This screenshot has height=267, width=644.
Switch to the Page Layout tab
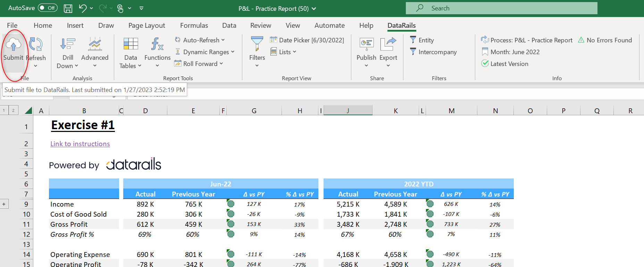coord(147,25)
